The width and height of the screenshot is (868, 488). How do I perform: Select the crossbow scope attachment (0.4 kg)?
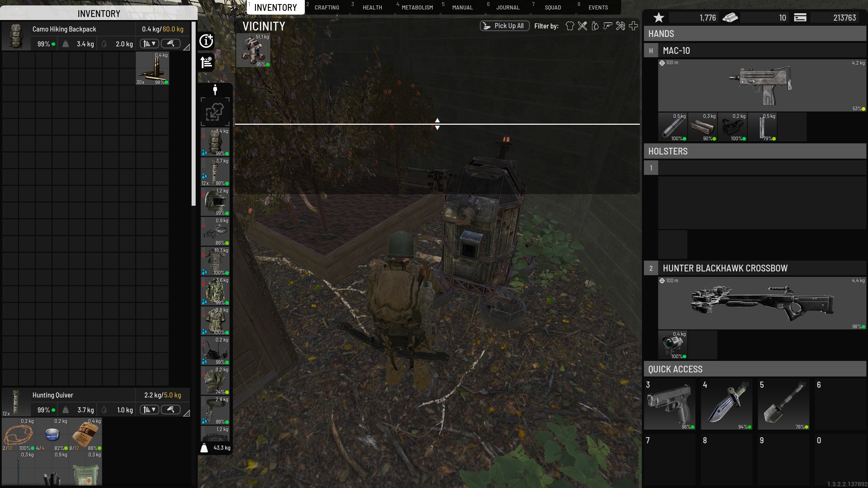tap(673, 345)
